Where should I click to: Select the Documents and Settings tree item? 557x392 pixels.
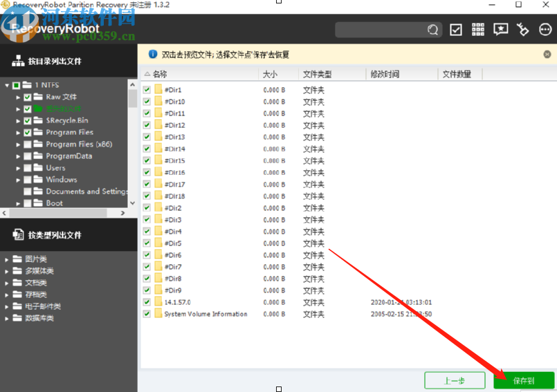coord(86,192)
